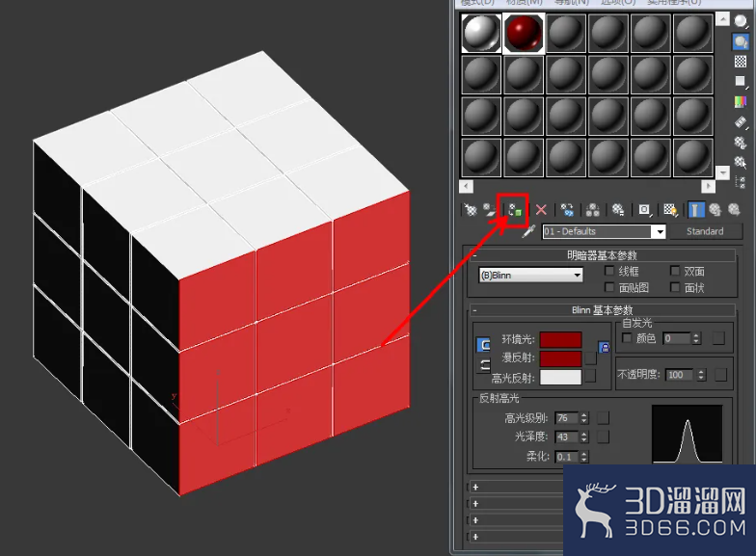Expand the first collapsed plus rollout
This screenshot has height=556, width=756.
pyautogui.click(x=475, y=488)
